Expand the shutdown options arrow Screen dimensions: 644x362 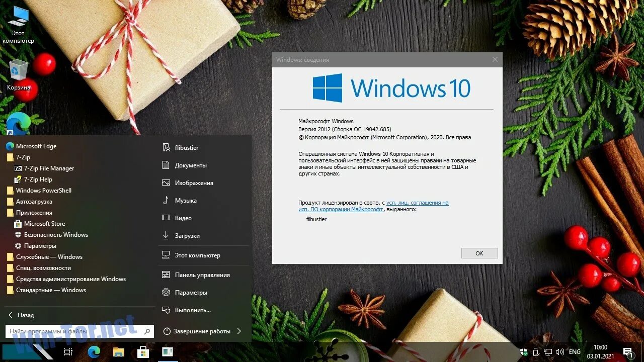point(239,331)
